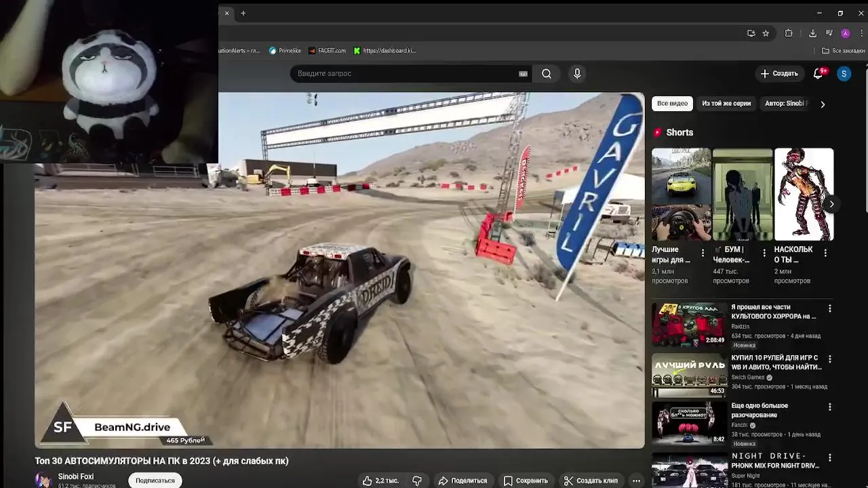Open the 8:42 Fanchi video thumbnail
Image resolution: width=868 pixels, height=488 pixels.
click(x=689, y=423)
